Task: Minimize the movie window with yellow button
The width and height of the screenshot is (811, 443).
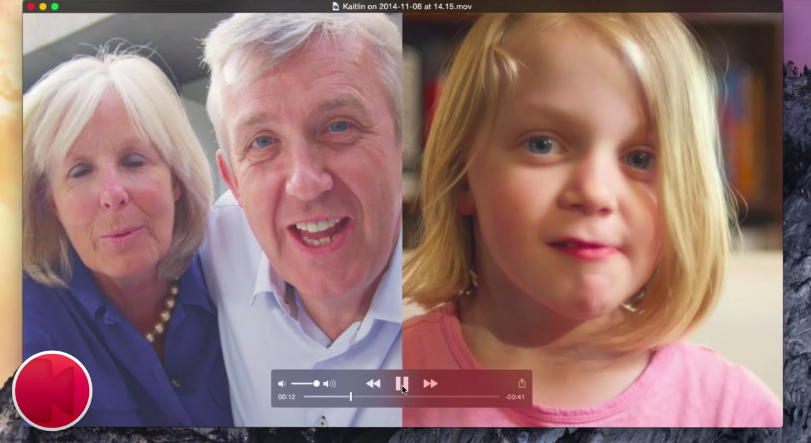Action: 43,6
